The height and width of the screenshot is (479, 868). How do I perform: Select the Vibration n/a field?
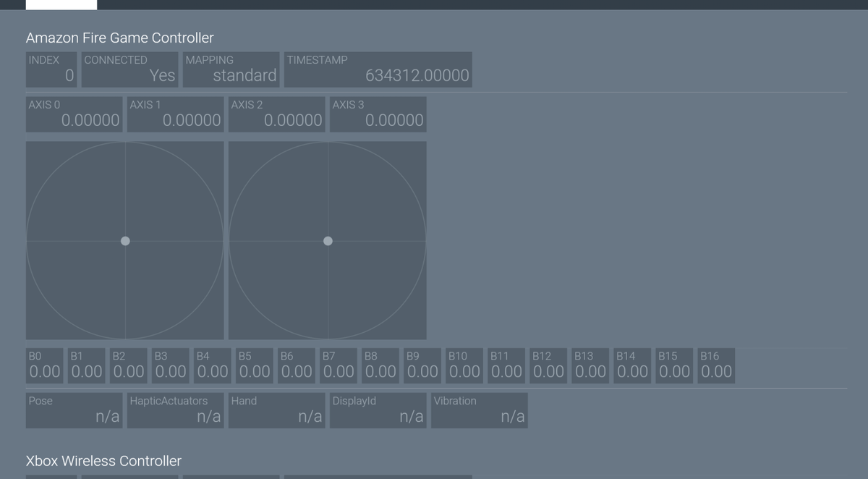pos(480,410)
